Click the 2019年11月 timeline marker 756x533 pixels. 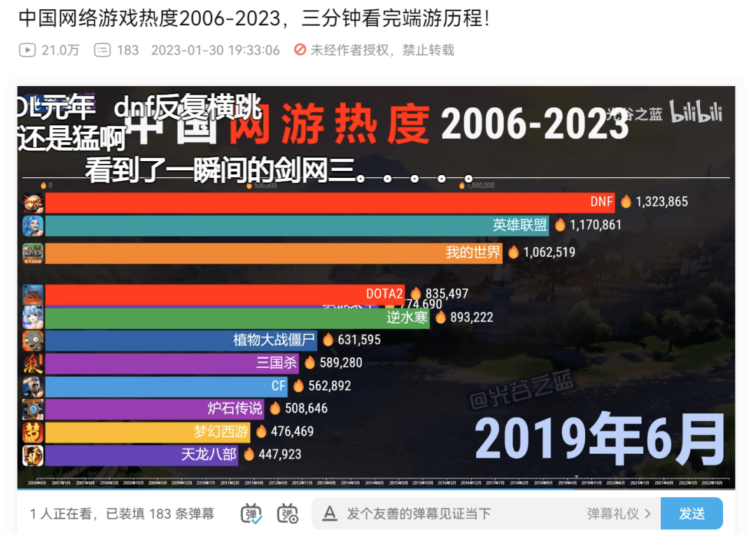point(591,483)
